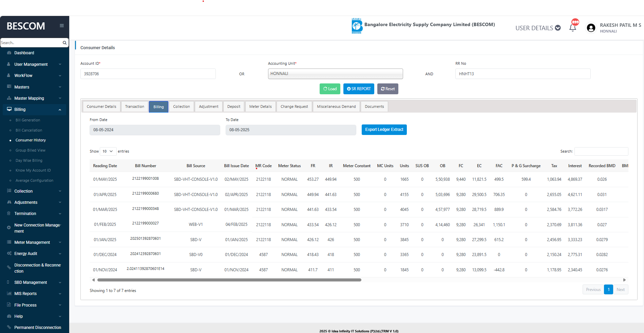Viewport: 644px width, 333px height.
Task: Click the To Date field
Action: click(x=291, y=130)
